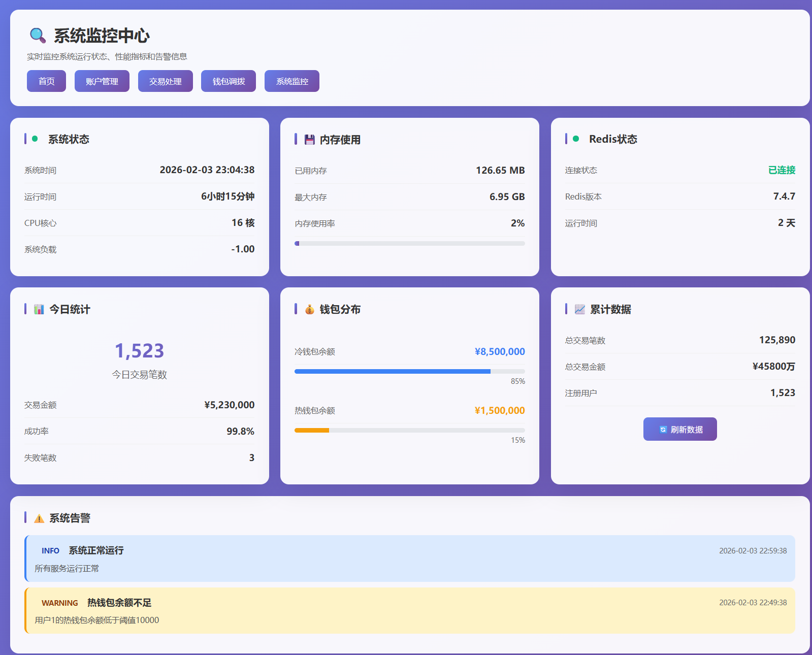The height and width of the screenshot is (655, 812).
Task: Select the 系统监控 nav item
Action: click(292, 81)
